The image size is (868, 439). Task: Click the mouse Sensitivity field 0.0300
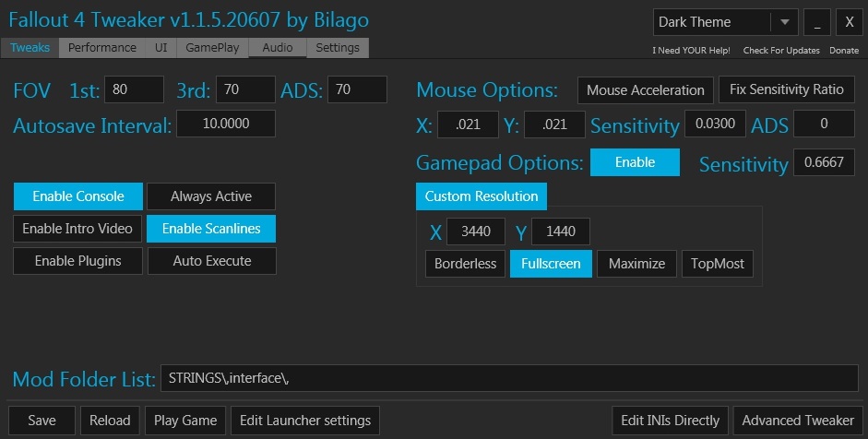(x=715, y=124)
